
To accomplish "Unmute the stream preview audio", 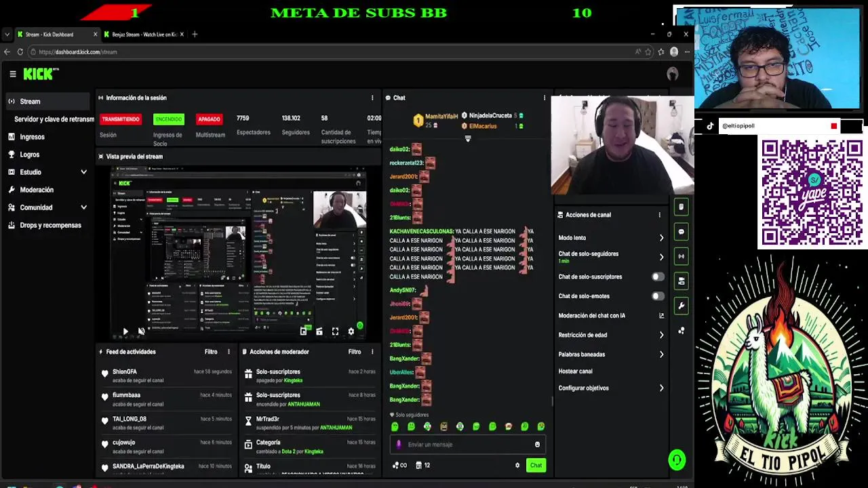I will tap(141, 331).
